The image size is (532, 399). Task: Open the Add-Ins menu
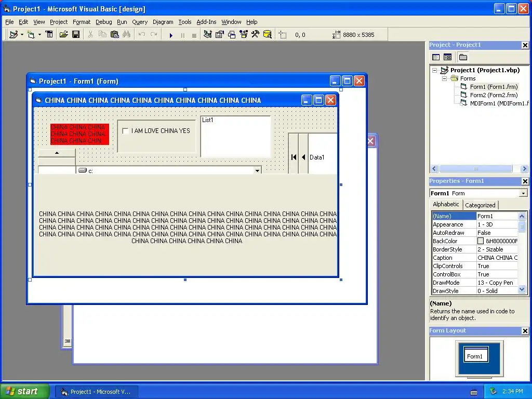[x=206, y=22]
